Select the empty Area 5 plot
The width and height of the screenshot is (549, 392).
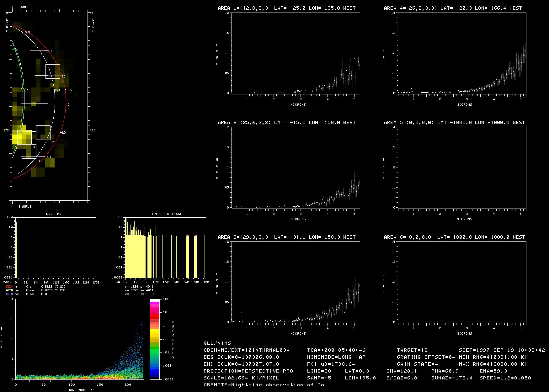click(x=462, y=167)
